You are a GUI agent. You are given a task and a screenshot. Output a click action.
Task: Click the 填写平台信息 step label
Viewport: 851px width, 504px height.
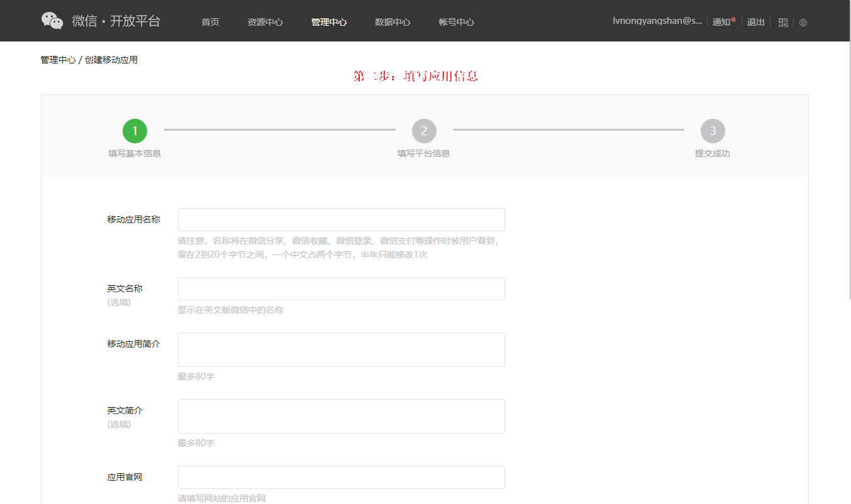[424, 153]
